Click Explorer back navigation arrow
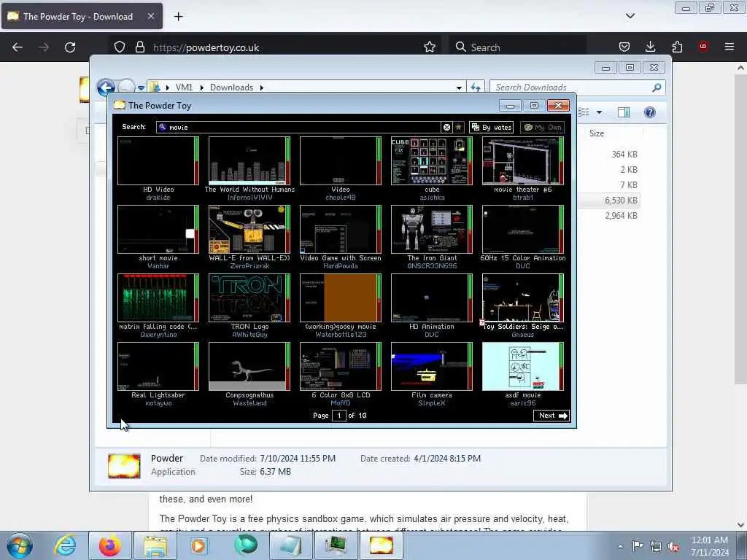The height and width of the screenshot is (560, 747). (x=106, y=87)
